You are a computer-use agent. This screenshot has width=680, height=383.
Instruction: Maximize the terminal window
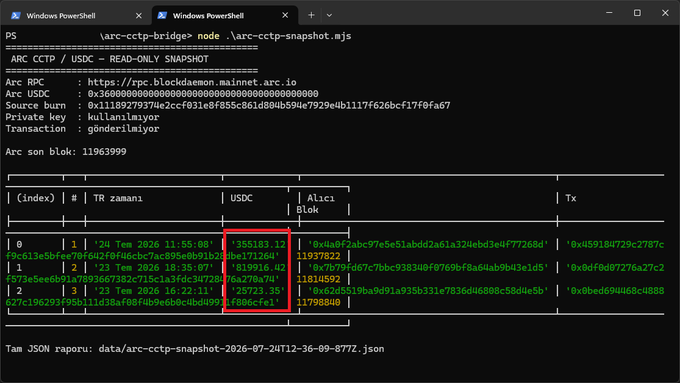637,13
